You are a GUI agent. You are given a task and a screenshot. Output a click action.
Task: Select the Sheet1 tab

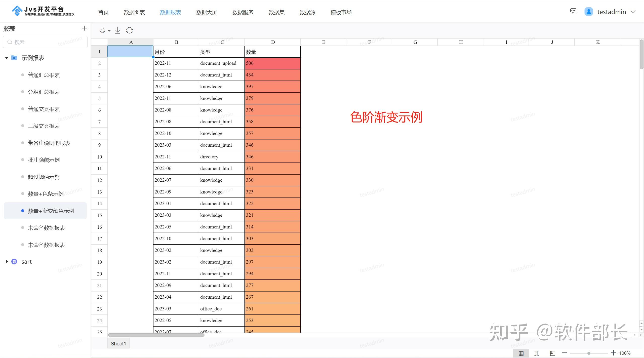pyautogui.click(x=118, y=343)
